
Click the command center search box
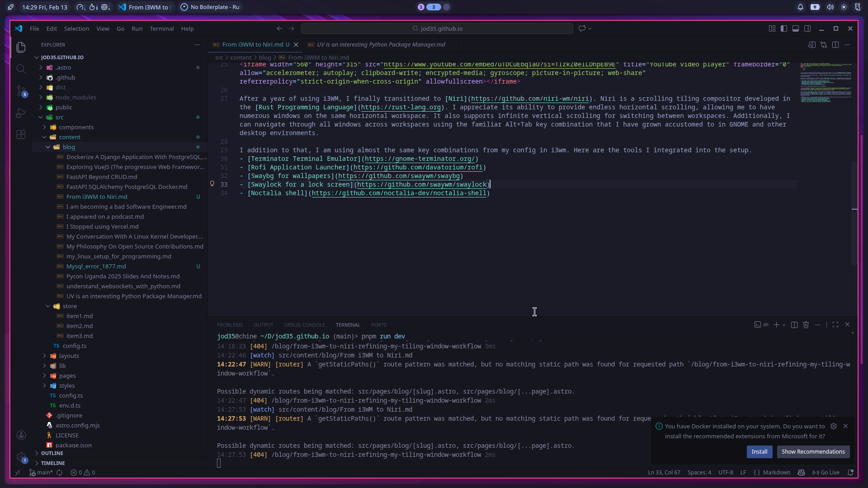pyautogui.click(x=437, y=28)
